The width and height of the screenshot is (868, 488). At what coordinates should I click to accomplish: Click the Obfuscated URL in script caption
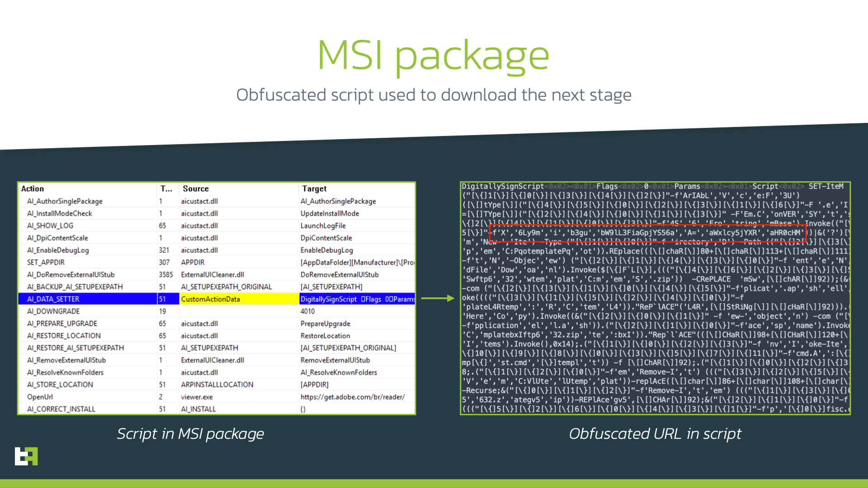click(x=655, y=434)
